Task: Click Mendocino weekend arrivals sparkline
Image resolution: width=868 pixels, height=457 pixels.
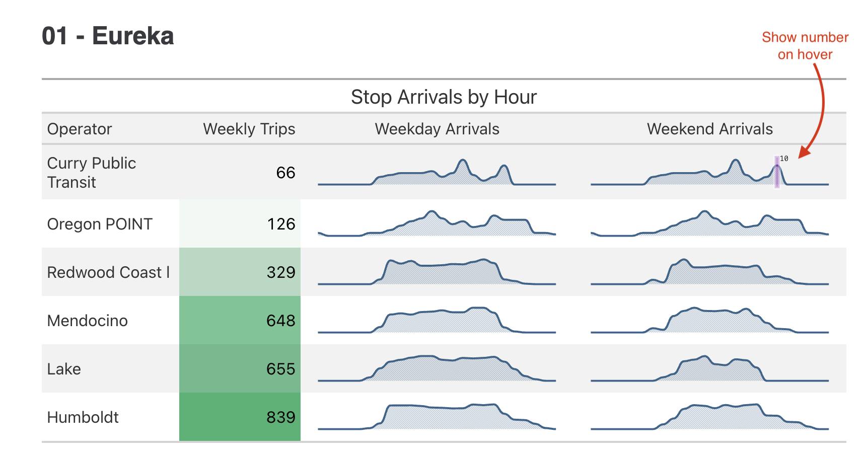Action: [x=709, y=321]
